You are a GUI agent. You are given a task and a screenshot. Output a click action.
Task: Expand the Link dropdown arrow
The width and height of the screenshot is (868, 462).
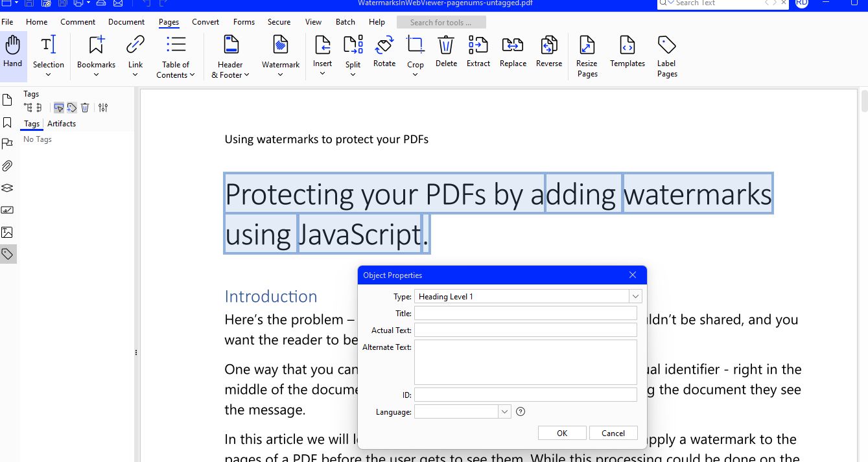tap(135, 75)
